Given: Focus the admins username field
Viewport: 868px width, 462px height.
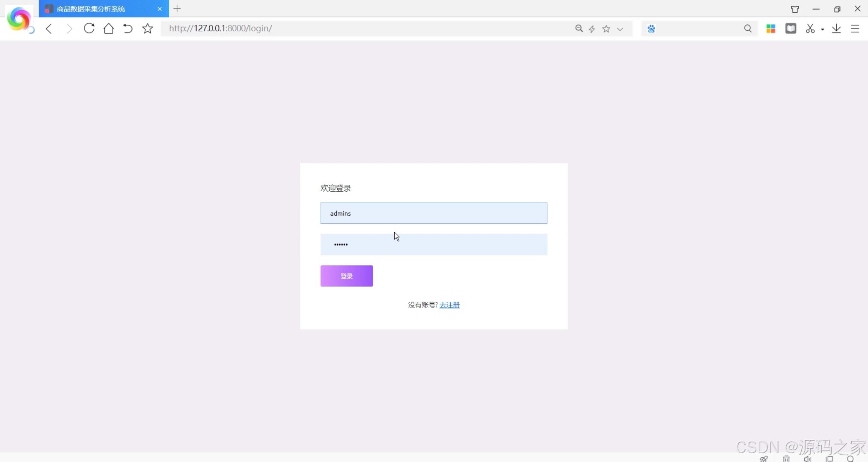Looking at the screenshot, I should point(434,213).
